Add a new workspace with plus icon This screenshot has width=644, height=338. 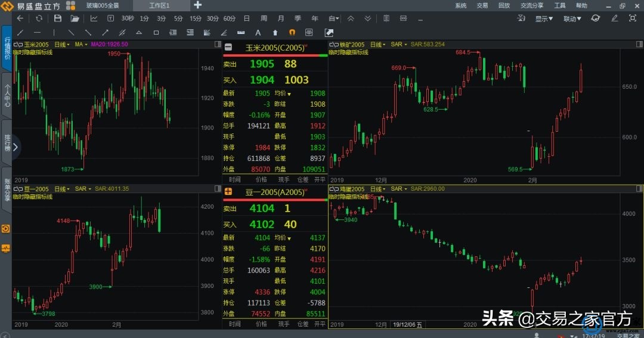[197, 5]
